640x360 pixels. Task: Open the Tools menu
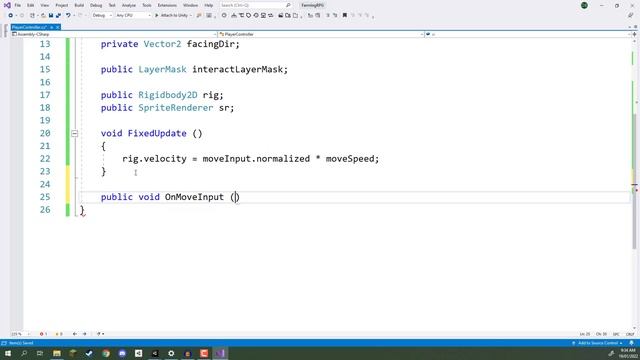[x=147, y=5]
